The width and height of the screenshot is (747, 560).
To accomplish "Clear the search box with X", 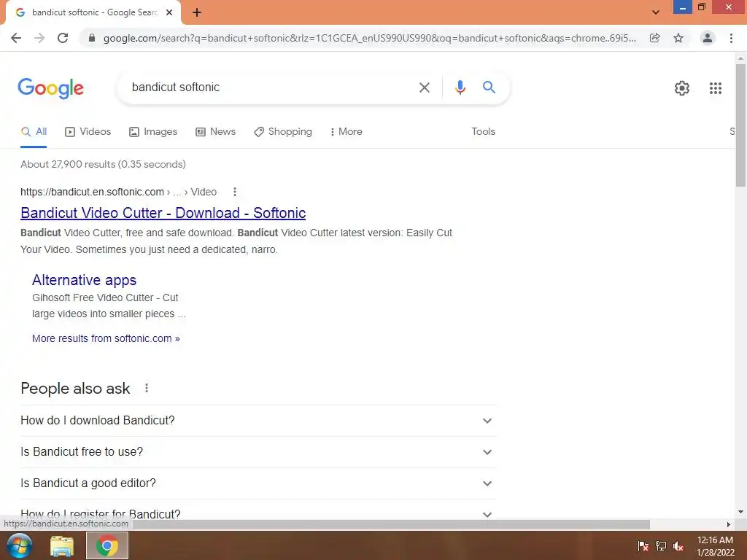I will (x=425, y=87).
